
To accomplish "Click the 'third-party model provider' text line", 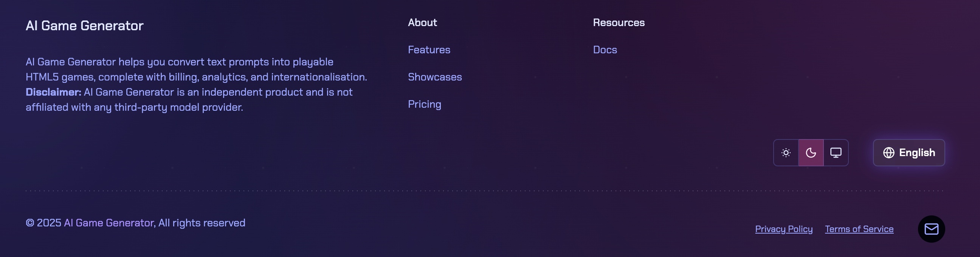I will coord(134,107).
